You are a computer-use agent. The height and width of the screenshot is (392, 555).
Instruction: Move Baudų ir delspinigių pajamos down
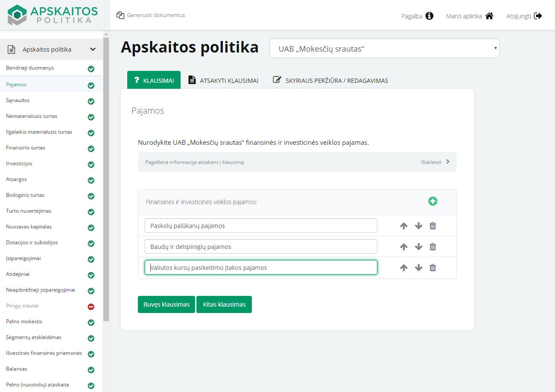[x=418, y=247]
